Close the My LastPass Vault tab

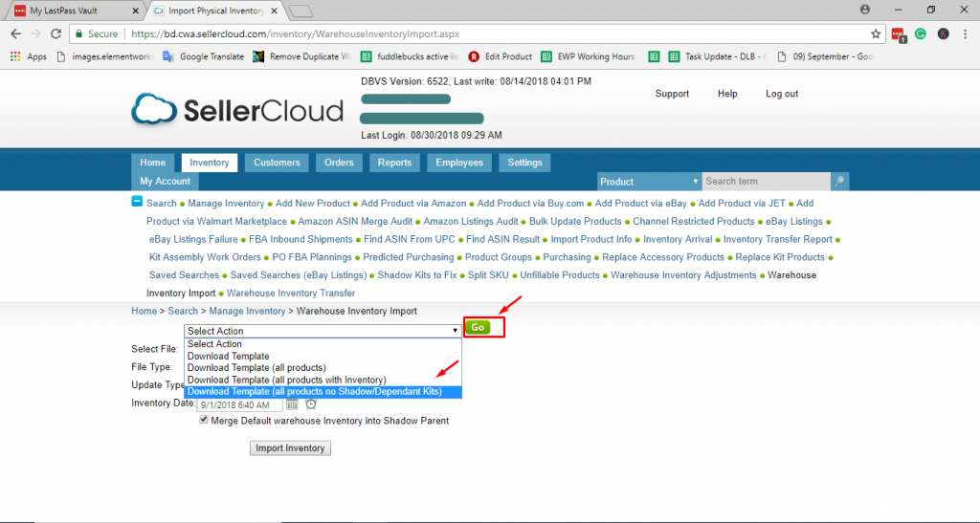pyautogui.click(x=136, y=11)
